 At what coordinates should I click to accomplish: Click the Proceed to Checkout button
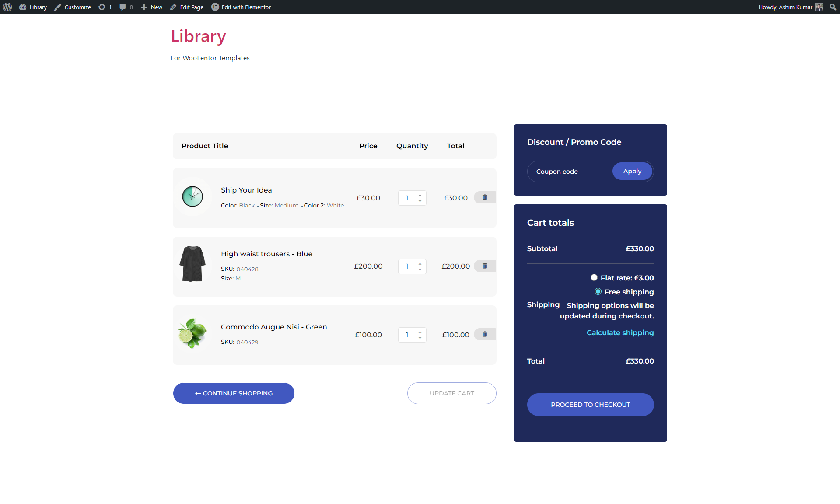[590, 405]
